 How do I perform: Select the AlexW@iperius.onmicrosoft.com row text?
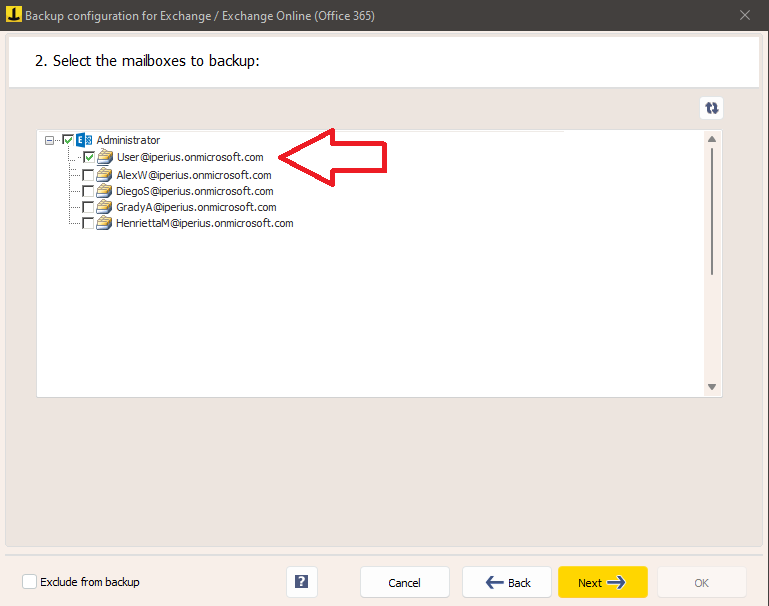[194, 175]
